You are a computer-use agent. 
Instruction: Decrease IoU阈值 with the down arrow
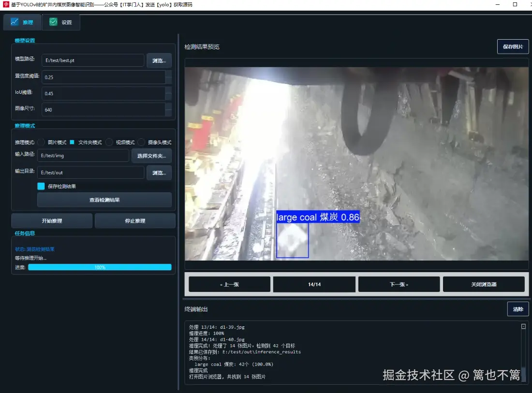coord(168,97)
